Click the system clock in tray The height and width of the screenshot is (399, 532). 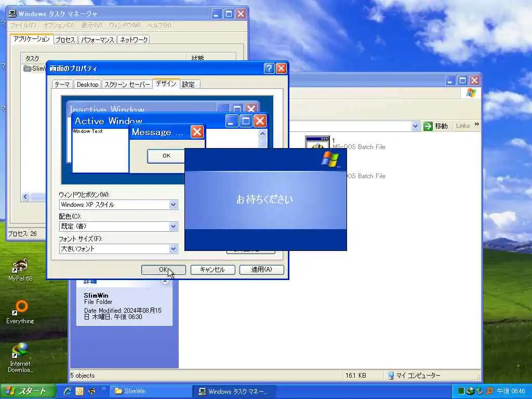click(x=511, y=391)
